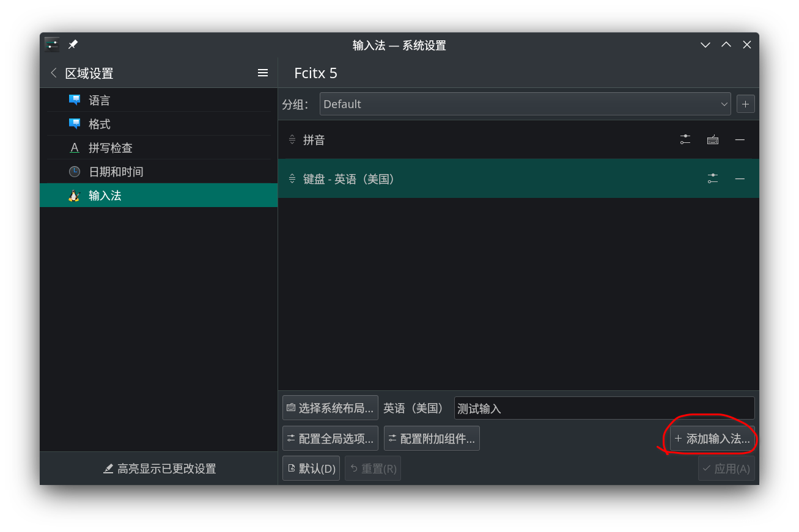Open 语言 settings in the sidebar
The width and height of the screenshot is (799, 532).
[158, 100]
